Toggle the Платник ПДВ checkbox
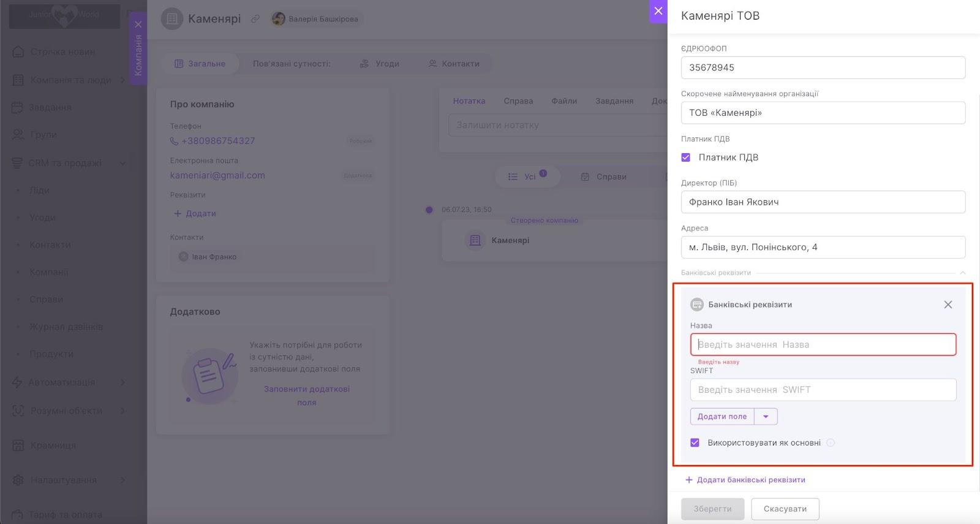 click(x=686, y=158)
